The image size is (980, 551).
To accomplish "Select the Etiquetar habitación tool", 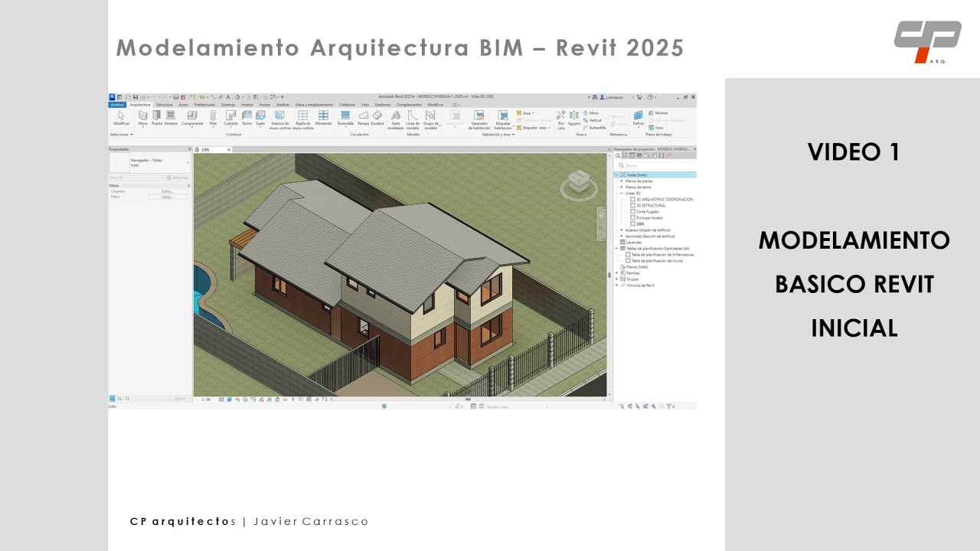I will [503, 119].
